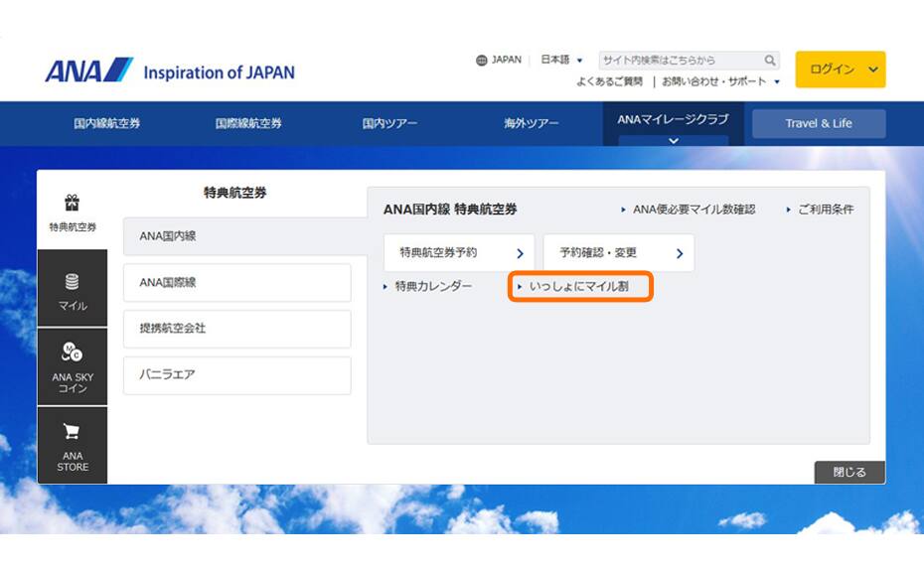The width and height of the screenshot is (924, 571).
Task: Open the 国内線航空券 menu
Action: click(107, 124)
